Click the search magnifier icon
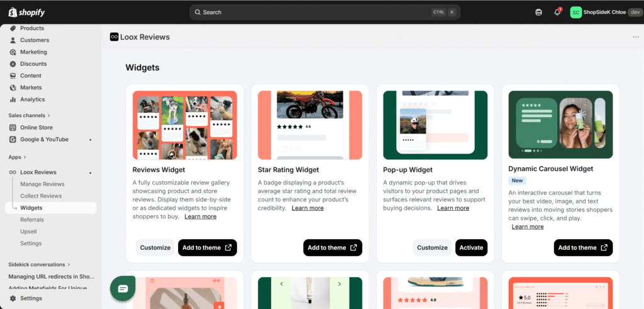Image resolution: width=644 pixels, height=309 pixels. [x=197, y=13]
